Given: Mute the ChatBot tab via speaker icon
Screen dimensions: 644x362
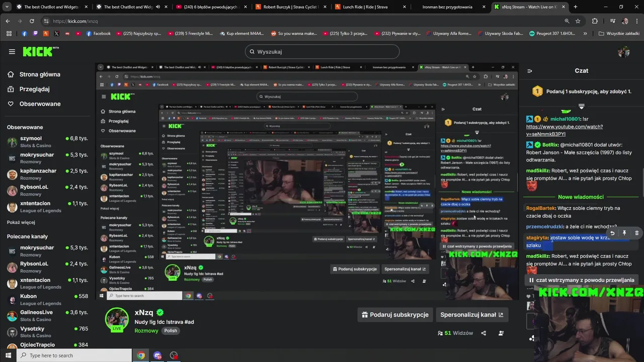Looking at the screenshot, I should (157, 7).
